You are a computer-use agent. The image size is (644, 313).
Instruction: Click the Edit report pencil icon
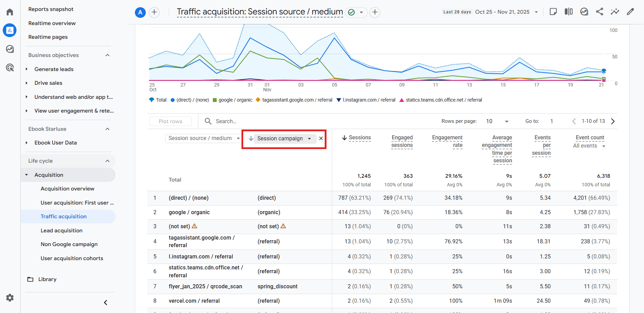(631, 11)
